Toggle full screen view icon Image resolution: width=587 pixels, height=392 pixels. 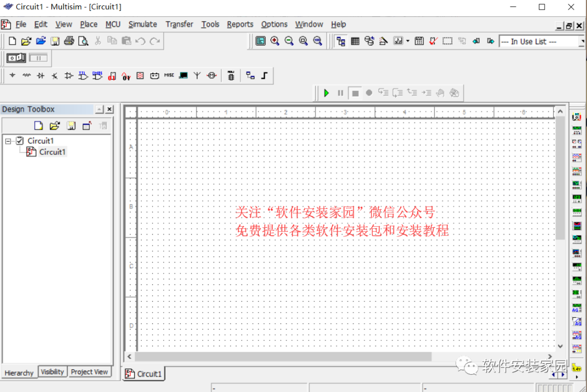[260, 41]
